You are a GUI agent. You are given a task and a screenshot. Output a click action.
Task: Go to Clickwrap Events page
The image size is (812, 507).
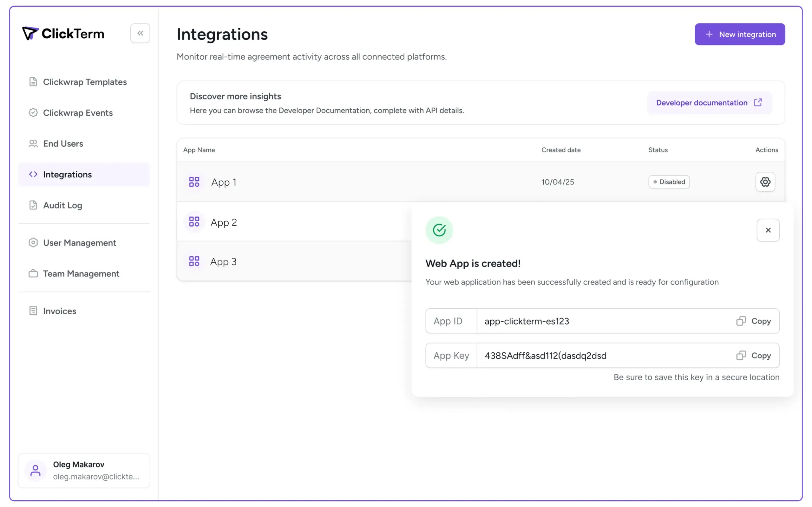(77, 113)
